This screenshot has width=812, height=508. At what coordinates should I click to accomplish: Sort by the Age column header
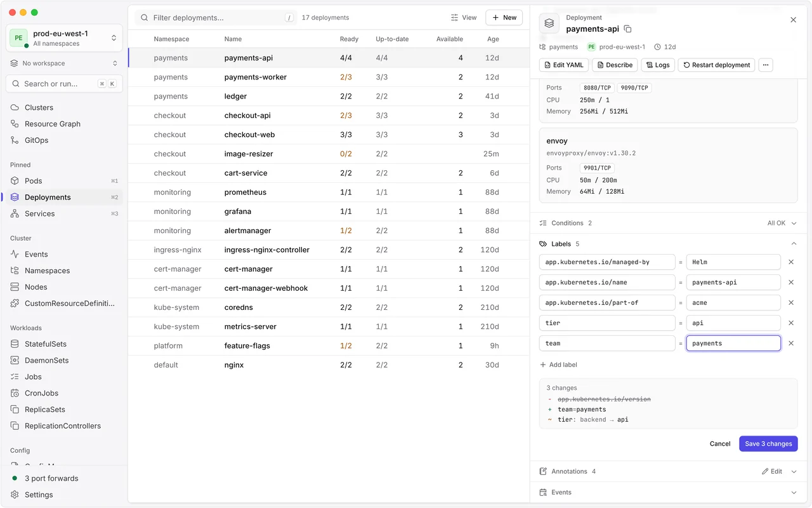(x=493, y=39)
